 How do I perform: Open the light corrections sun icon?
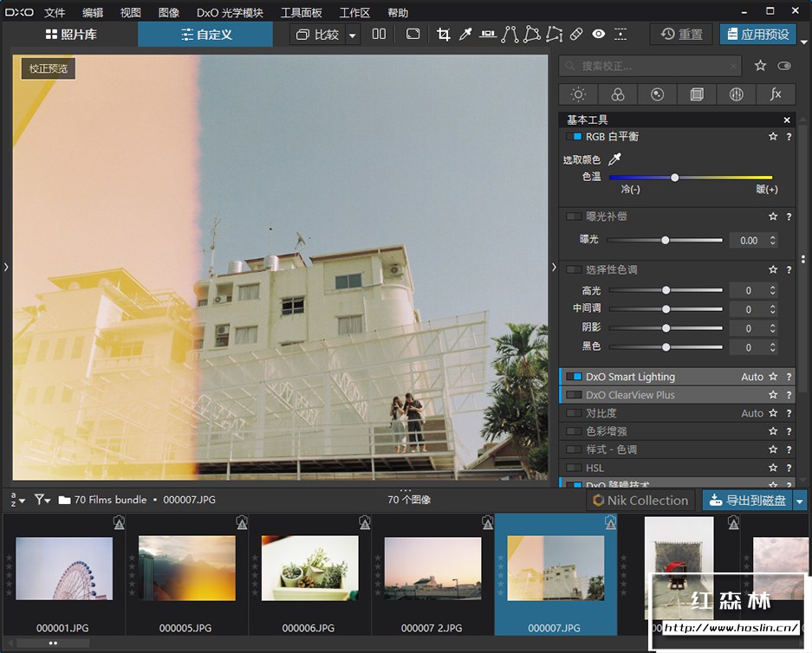pos(577,94)
